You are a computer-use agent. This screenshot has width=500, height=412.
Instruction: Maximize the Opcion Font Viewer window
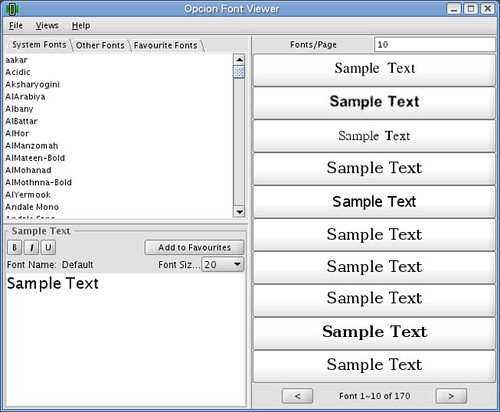point(471,9)
